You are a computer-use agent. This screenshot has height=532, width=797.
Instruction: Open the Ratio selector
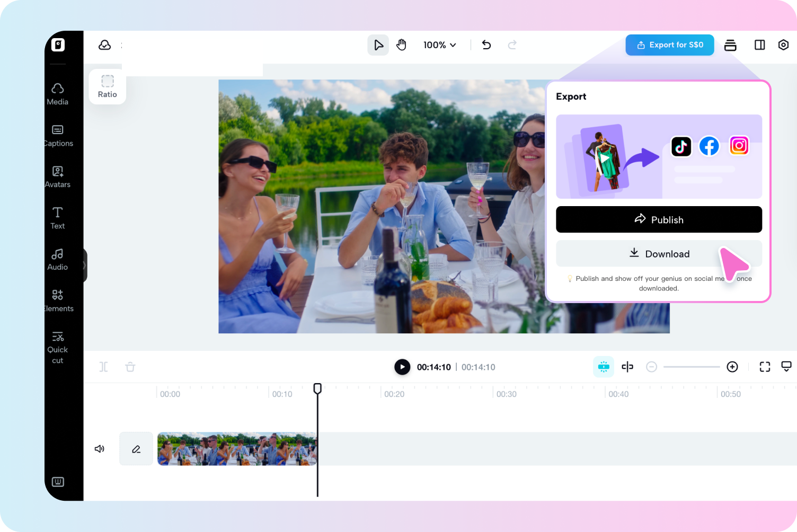pos(107,86)
